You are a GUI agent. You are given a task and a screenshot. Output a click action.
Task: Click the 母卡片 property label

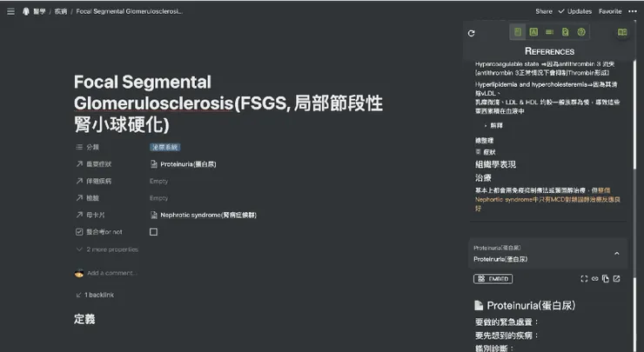click(95, 215)
